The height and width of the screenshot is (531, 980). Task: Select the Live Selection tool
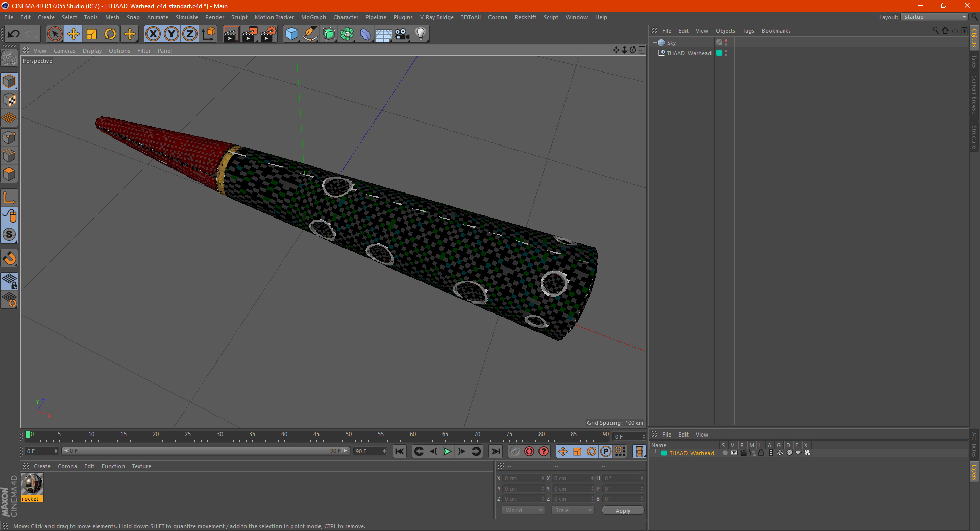click(55, 34)
